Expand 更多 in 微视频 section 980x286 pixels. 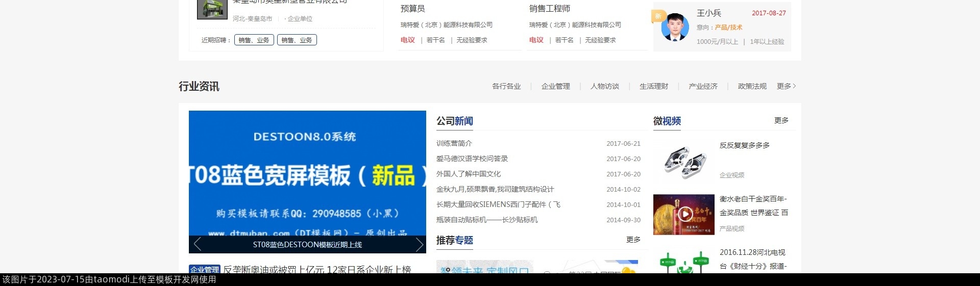(781, 120)
